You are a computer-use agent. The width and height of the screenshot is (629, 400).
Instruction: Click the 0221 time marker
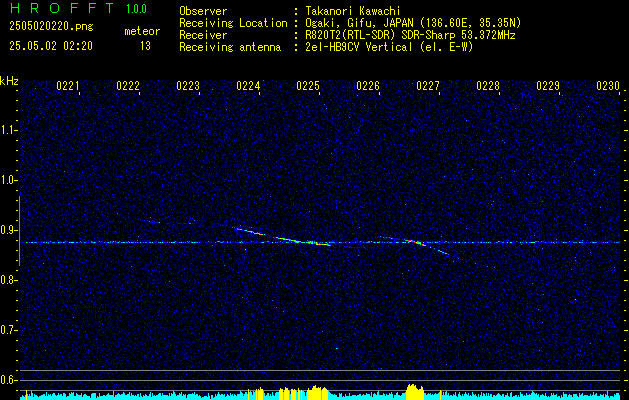67,86
